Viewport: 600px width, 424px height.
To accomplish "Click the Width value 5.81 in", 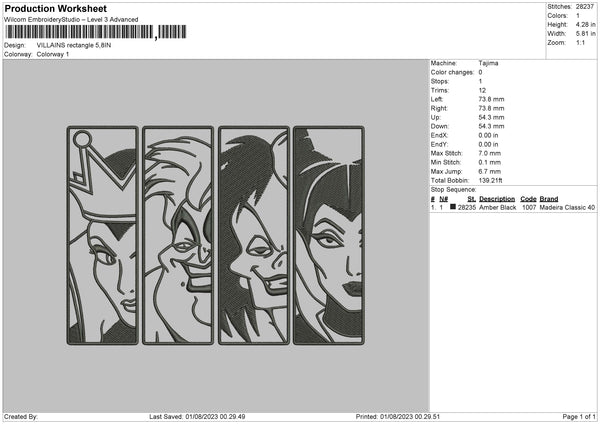I will point(585,34).
